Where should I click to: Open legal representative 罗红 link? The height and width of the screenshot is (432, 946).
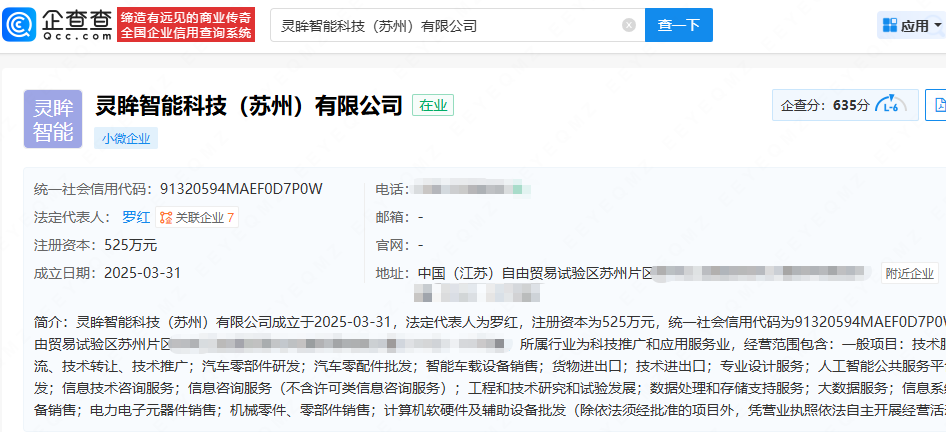point(136,217)
